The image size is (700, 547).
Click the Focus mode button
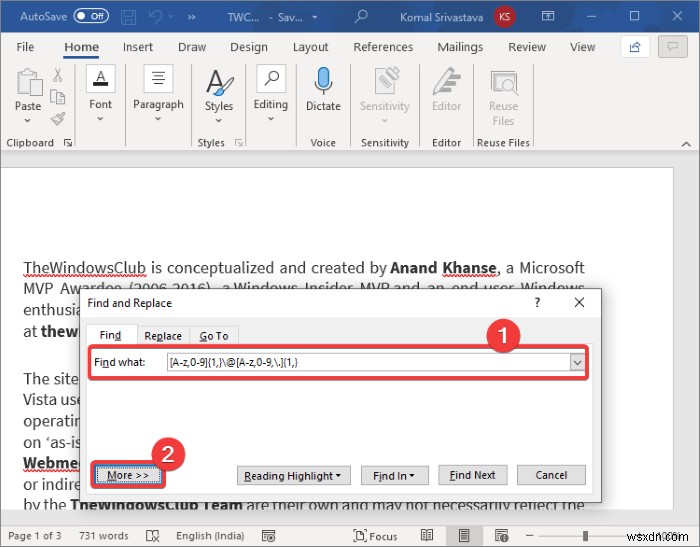click(375, 535)
